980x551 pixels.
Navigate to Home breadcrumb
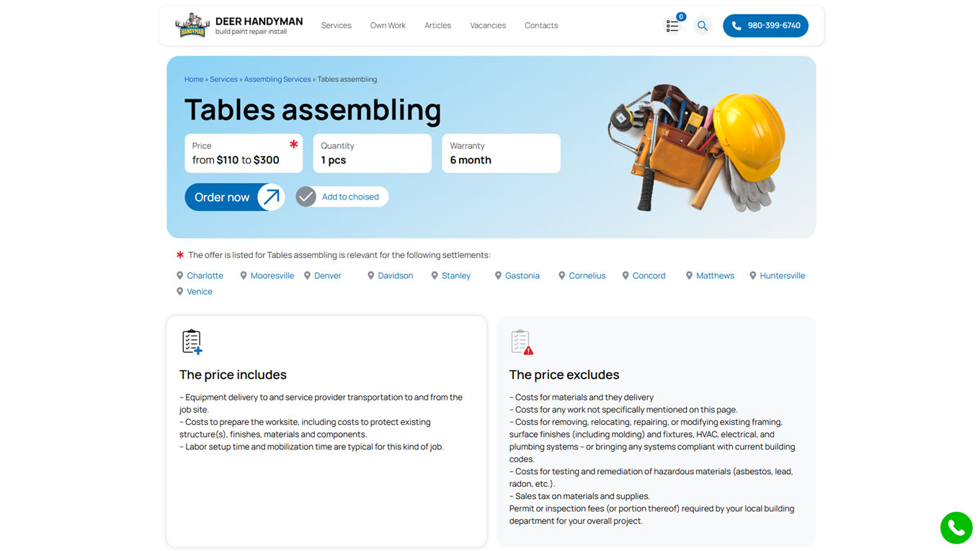[194, 79]
